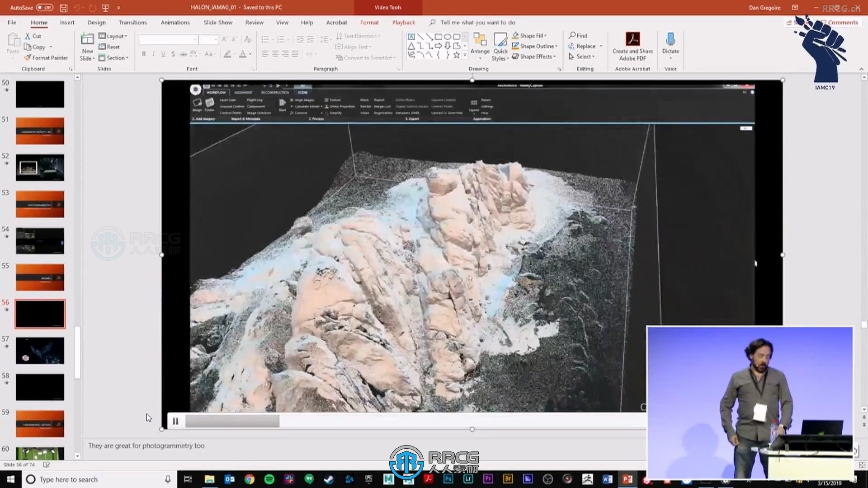Click the Copy icon in Clipboard group
The width and height of the screenshot is (868, 488).
[28, 47]
